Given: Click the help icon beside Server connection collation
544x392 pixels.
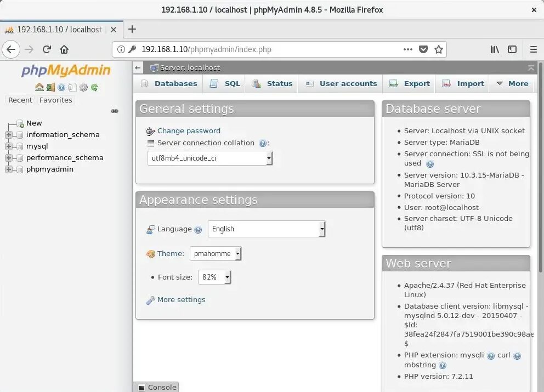Looking at the screenshot, I should pyautogui.click(x=263, y=143).
